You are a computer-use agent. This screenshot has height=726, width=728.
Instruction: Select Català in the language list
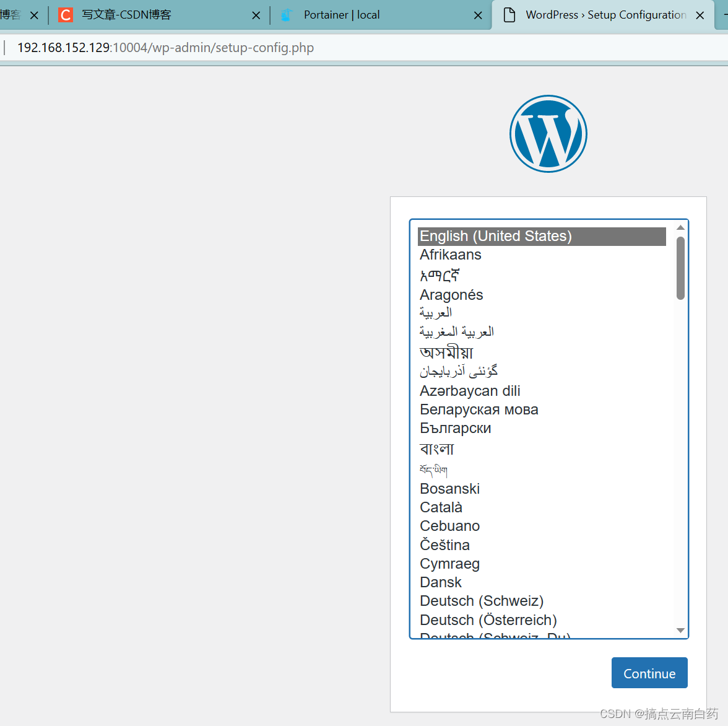tap(542, 507)
